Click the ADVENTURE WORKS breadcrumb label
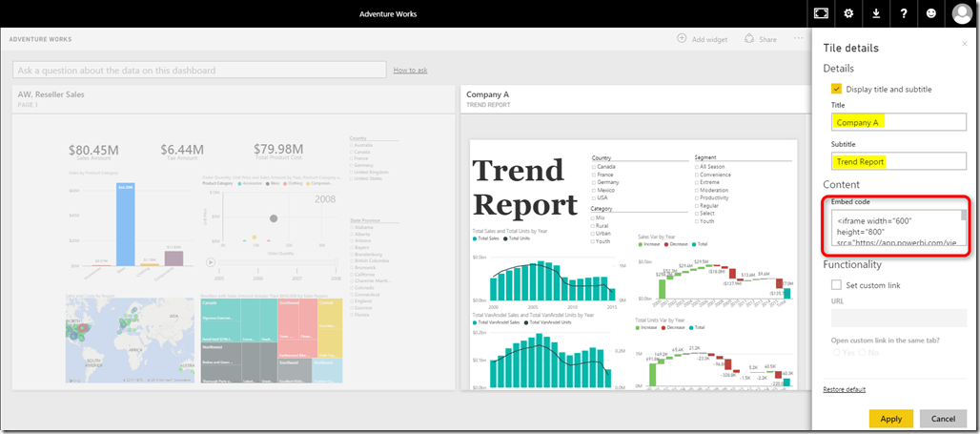Image resolution: width=980 pixels, height=434 pixels. point(40,39)
